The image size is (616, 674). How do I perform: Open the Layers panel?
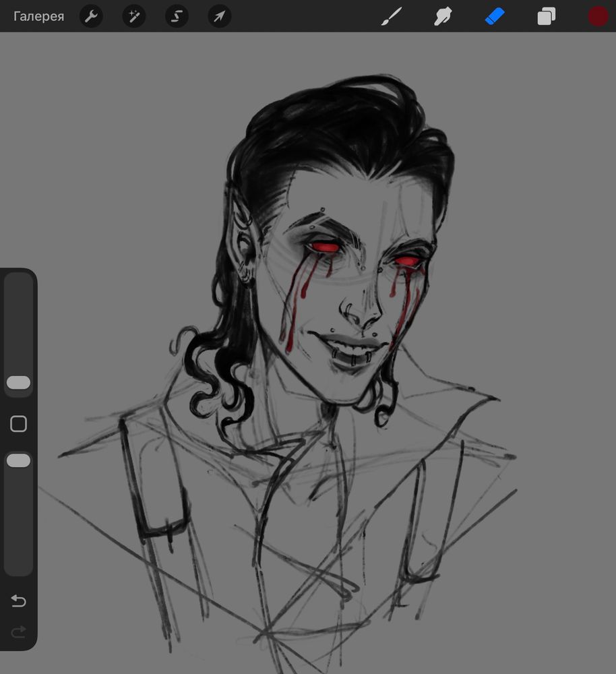[x=547, y=16]
